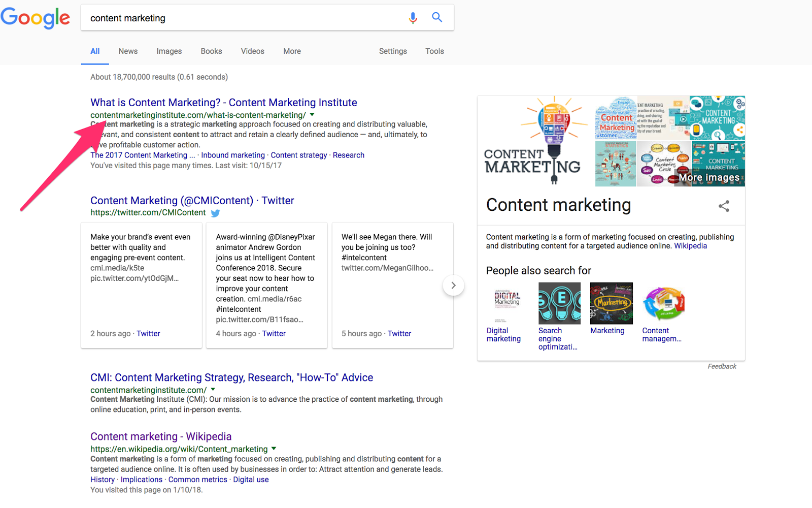Click the Twitter bird icon next to CMIContent URL
Viewport: 812px width, 508px height.
(x=215, y=213)
